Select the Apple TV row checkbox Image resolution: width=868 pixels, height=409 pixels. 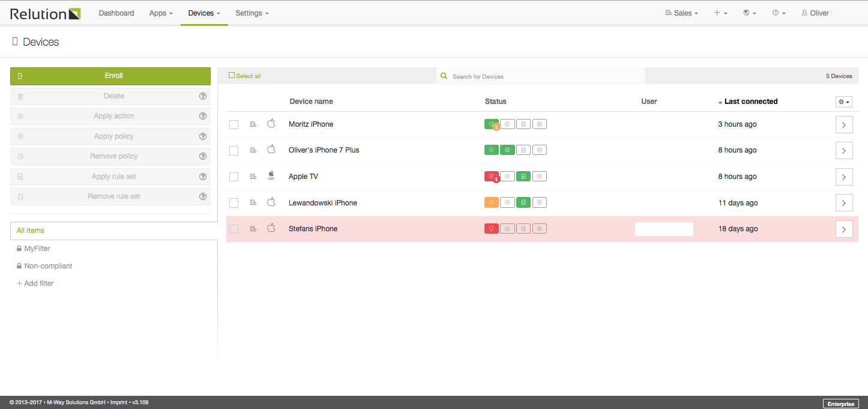coord(234,177)
